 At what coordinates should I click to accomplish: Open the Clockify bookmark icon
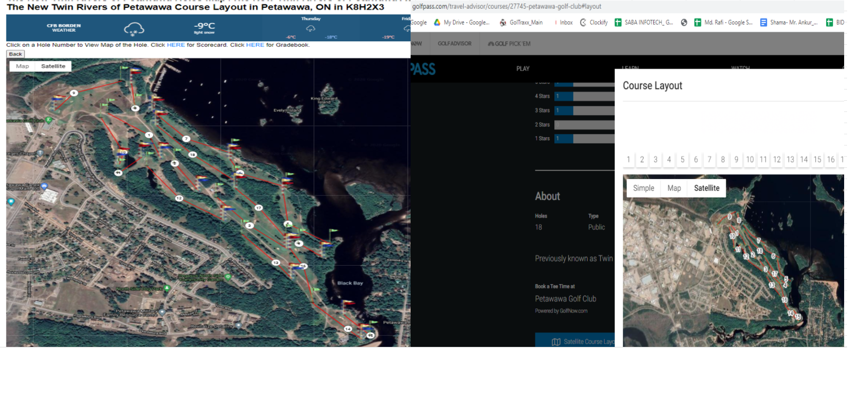coord(583,22)
